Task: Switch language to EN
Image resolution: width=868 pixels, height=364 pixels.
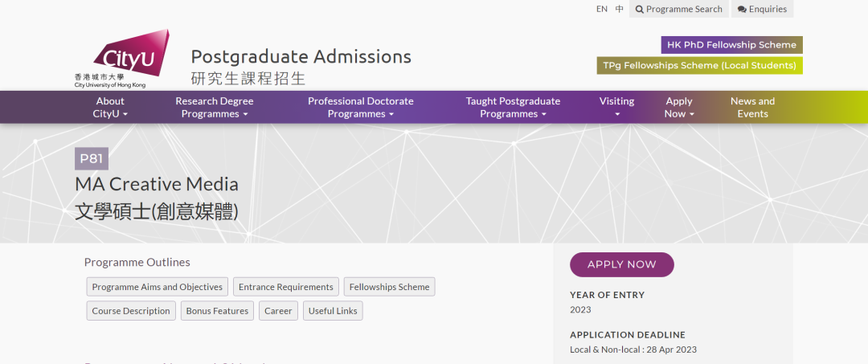Action: point(601,9)
